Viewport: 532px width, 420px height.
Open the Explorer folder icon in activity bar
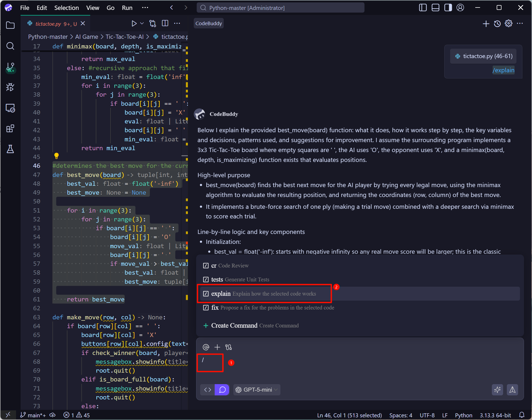coord(10,25)
